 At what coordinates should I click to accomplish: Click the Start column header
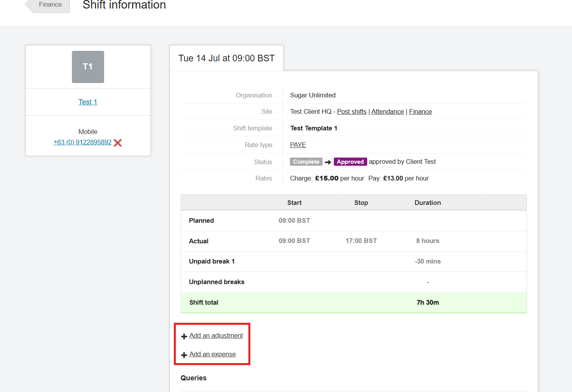[x=294, y=203]
